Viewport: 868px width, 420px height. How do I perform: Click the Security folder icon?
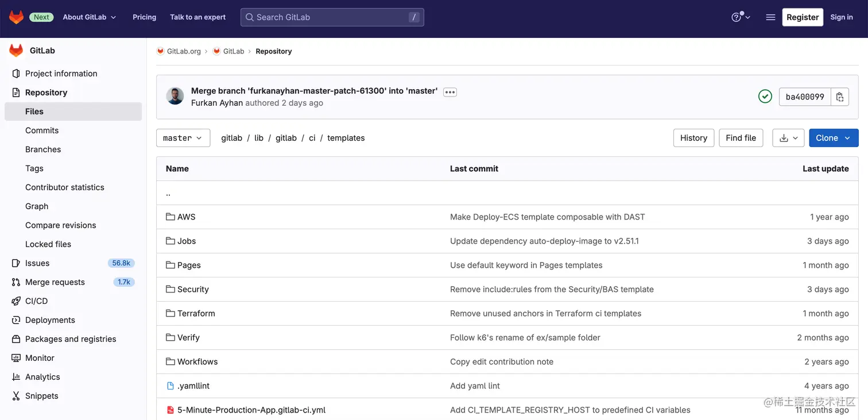pos(170,289)
